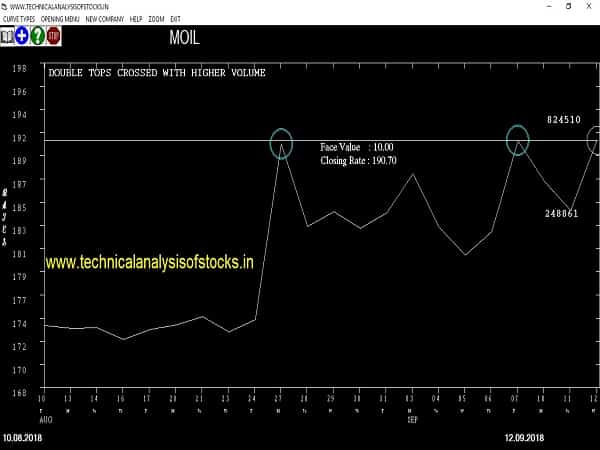Click the Closing Rate 190.70 text

point(358,160)
